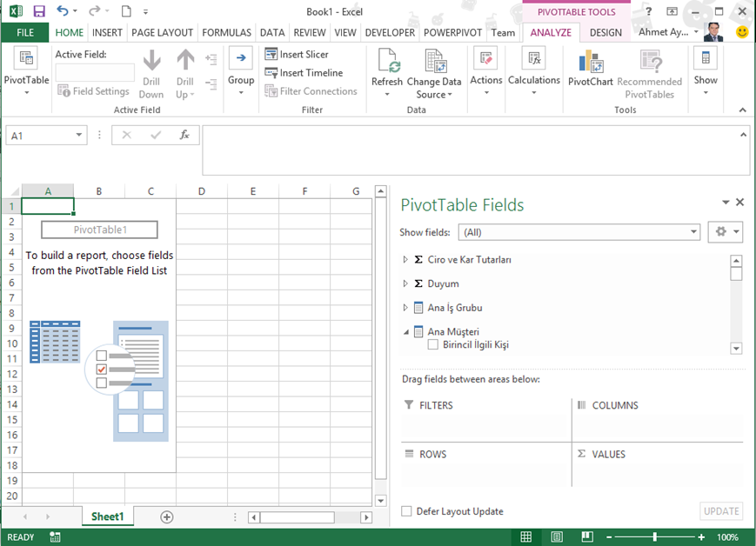Open the PivotTable Fields task pane options
Screen dimensions: 756x546
click(726, 203)
